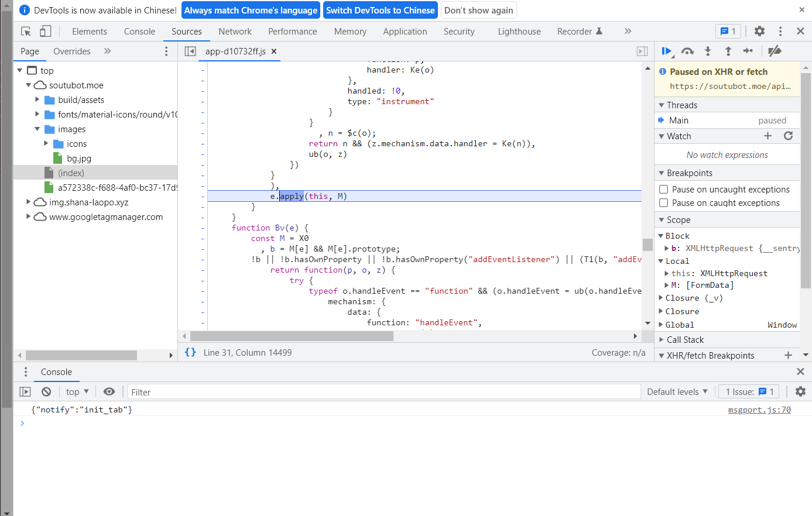Clear the console
The height and width of the screenshot is (516, 812).
(x=46, y=392)
